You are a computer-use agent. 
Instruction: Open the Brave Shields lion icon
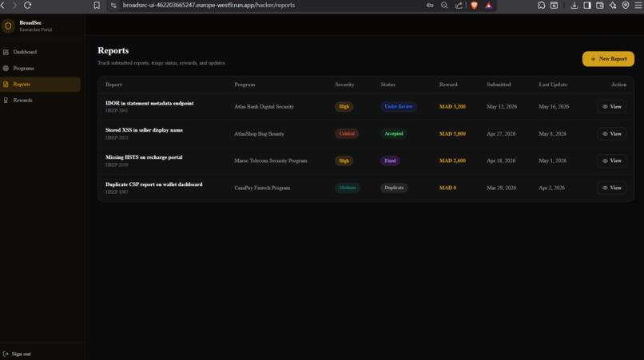[x=475, y=6]
